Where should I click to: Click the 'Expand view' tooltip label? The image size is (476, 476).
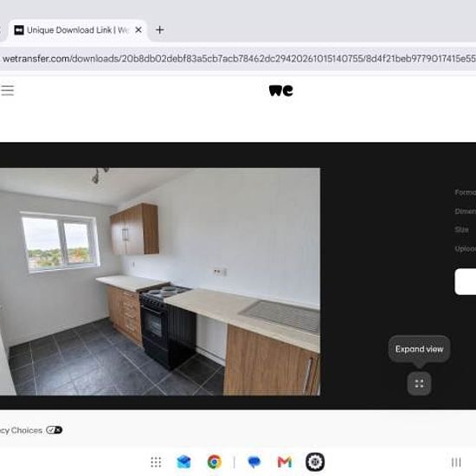(x=419, y=349)
